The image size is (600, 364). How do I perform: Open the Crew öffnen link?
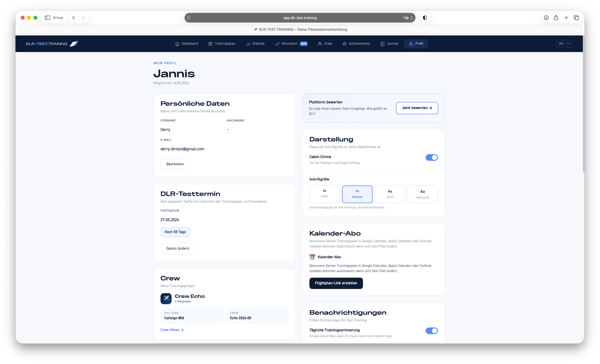(x=172, y=330)
